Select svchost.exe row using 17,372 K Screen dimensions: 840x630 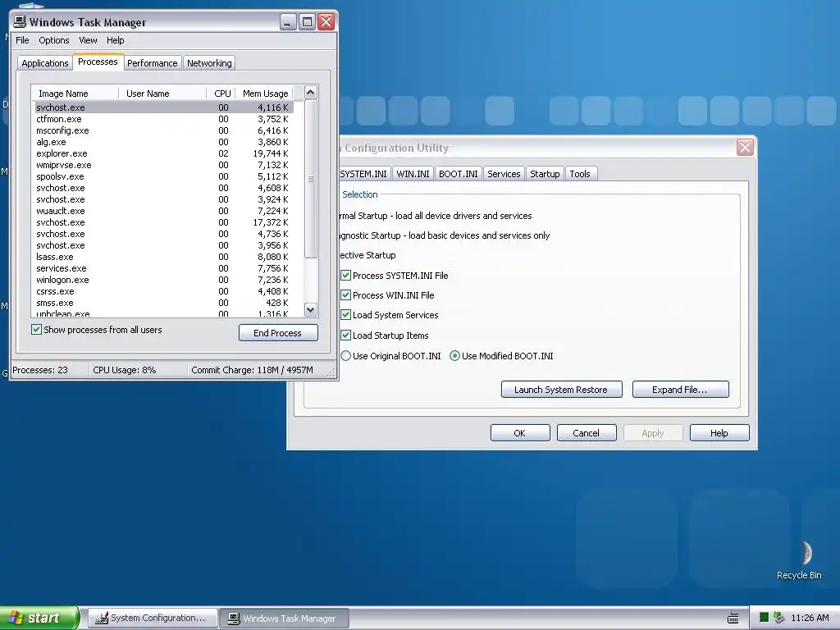pos(162,222)
